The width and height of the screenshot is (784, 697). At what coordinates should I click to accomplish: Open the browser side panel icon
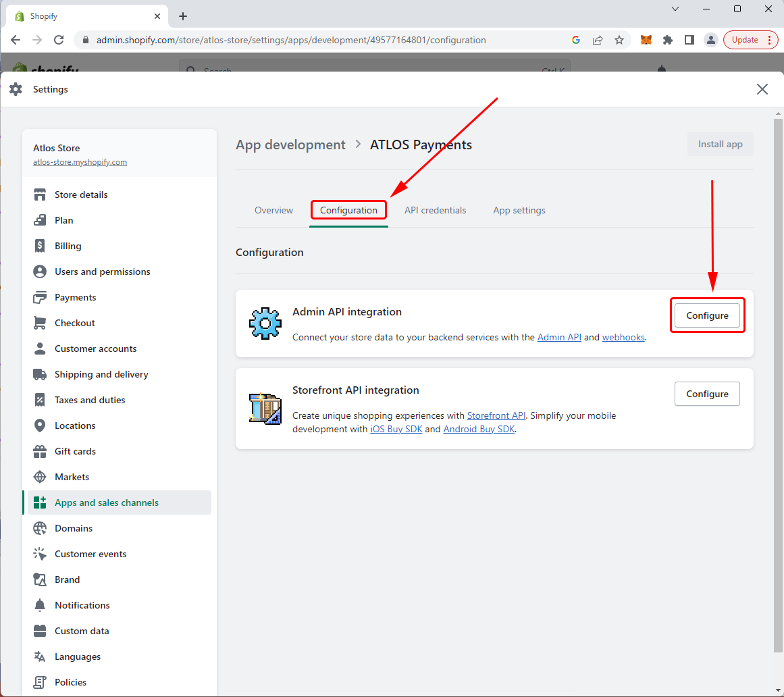pos(689,40)
